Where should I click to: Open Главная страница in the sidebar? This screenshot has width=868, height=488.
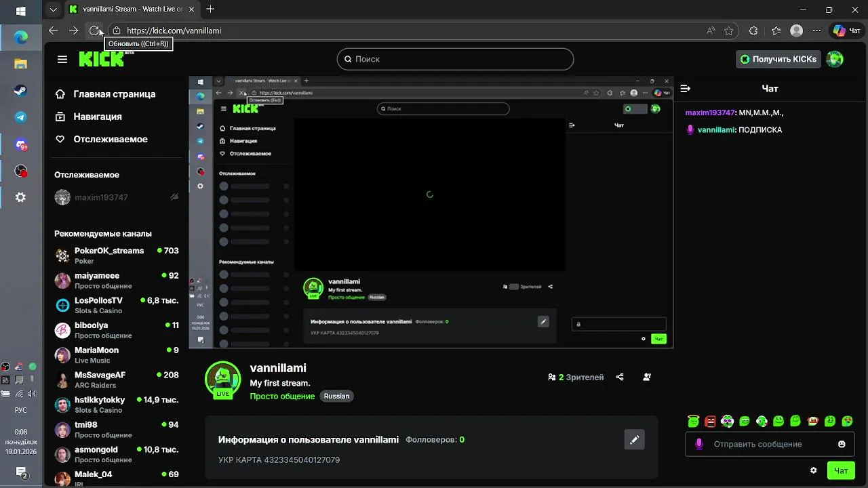[105, 94]
